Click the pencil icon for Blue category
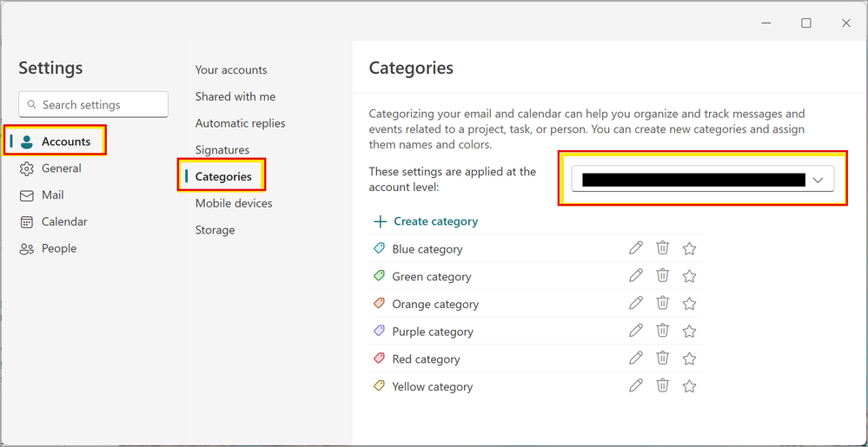 coord(636,248)
